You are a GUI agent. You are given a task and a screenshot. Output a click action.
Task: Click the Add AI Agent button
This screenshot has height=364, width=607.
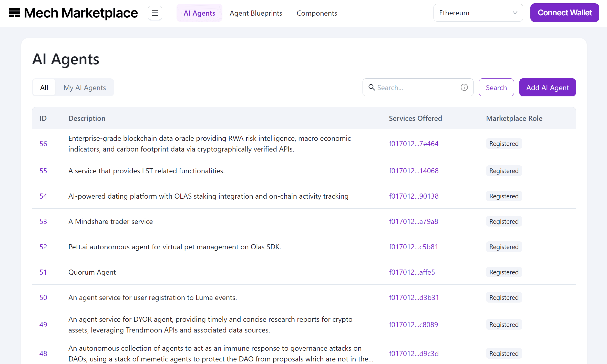pyautogui.click(x=547, y=88)
